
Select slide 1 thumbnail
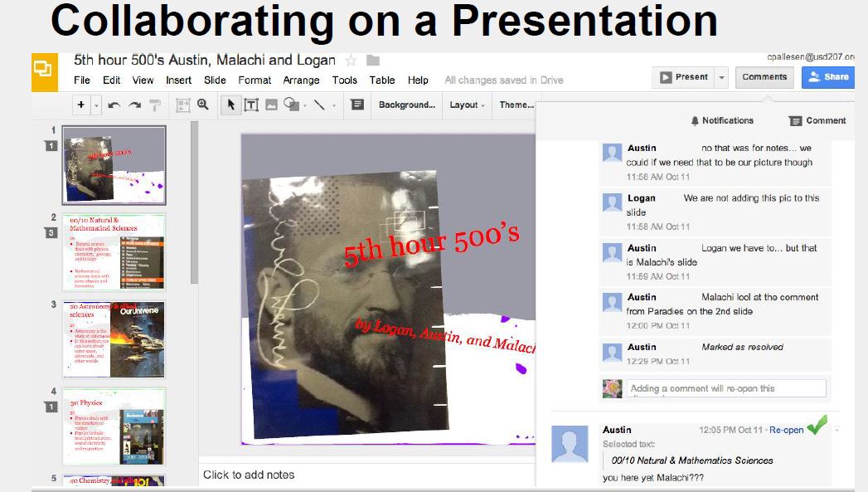point(114,165)
